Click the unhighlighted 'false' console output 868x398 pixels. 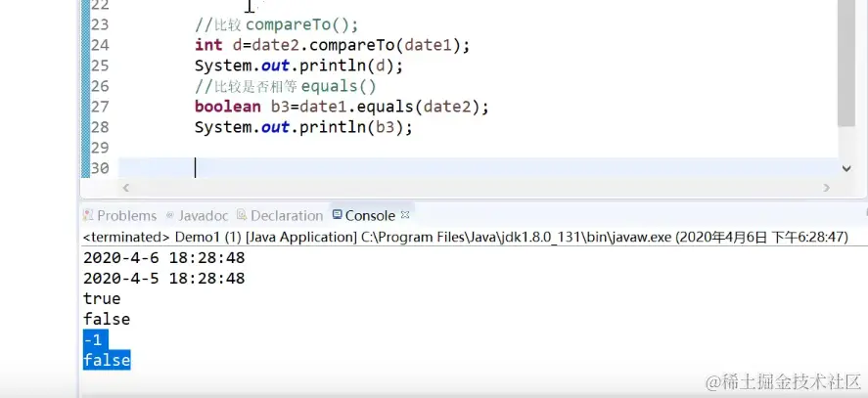(107, 320)
